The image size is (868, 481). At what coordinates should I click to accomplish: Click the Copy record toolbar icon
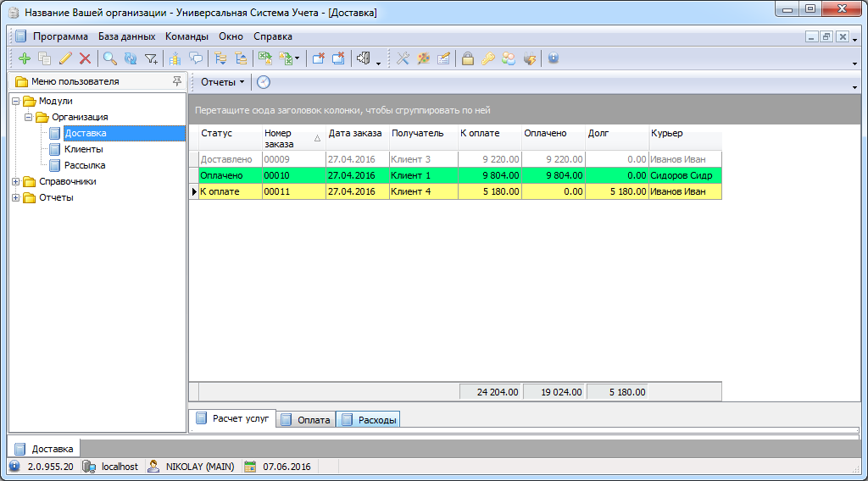coord(45,58)
